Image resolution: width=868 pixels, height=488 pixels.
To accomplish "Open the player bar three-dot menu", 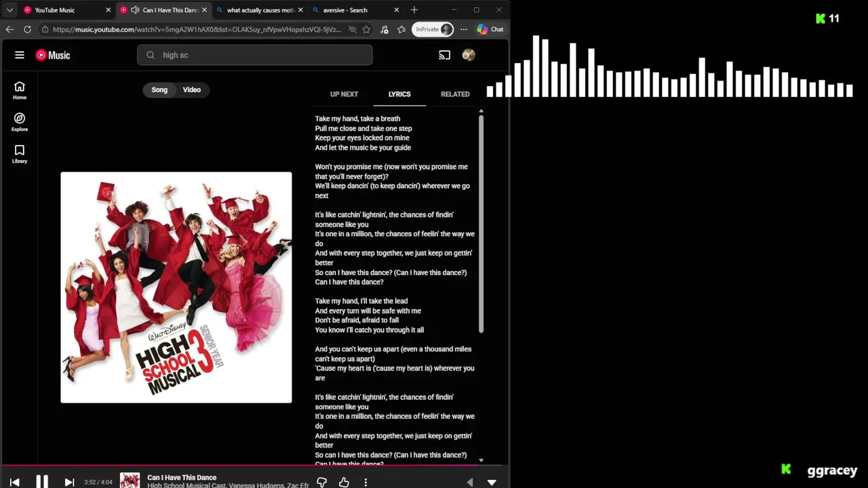I will coord(366,482).
